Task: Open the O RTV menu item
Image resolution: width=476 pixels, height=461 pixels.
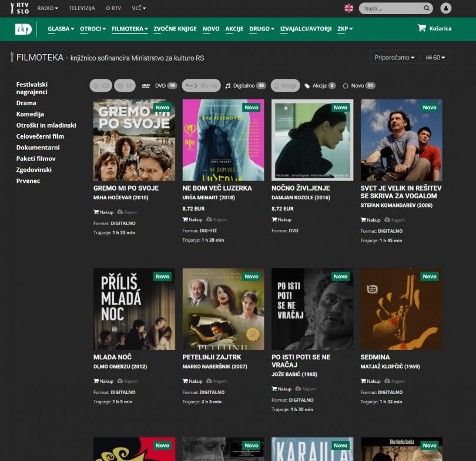Action: [113, 8]
